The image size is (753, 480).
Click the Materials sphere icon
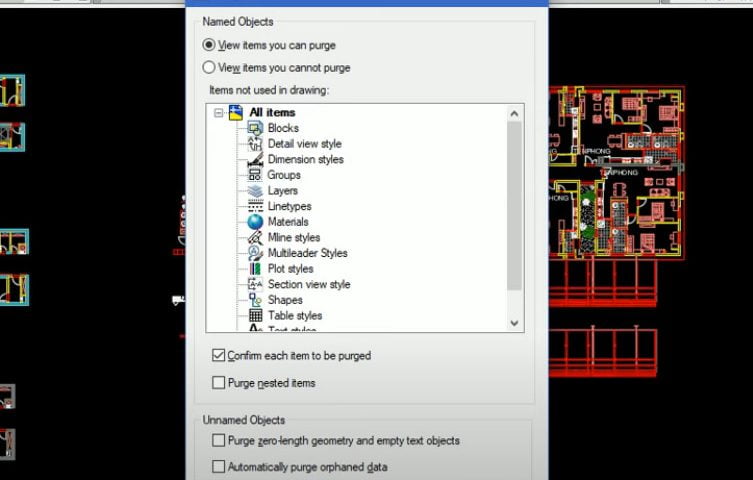coord(255,222)
